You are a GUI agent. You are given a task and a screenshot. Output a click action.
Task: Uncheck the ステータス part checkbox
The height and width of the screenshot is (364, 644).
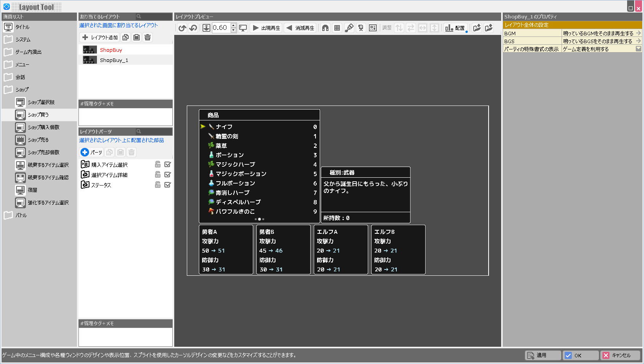pyautogui.click(x=168, y=185)
